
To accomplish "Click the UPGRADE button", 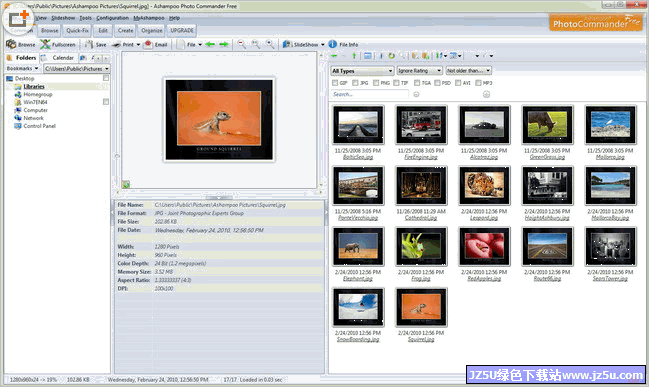I will 182,31.
